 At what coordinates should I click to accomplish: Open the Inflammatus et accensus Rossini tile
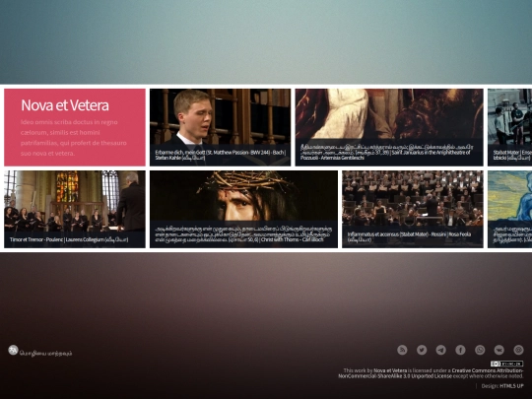click(x=413, y=209)
